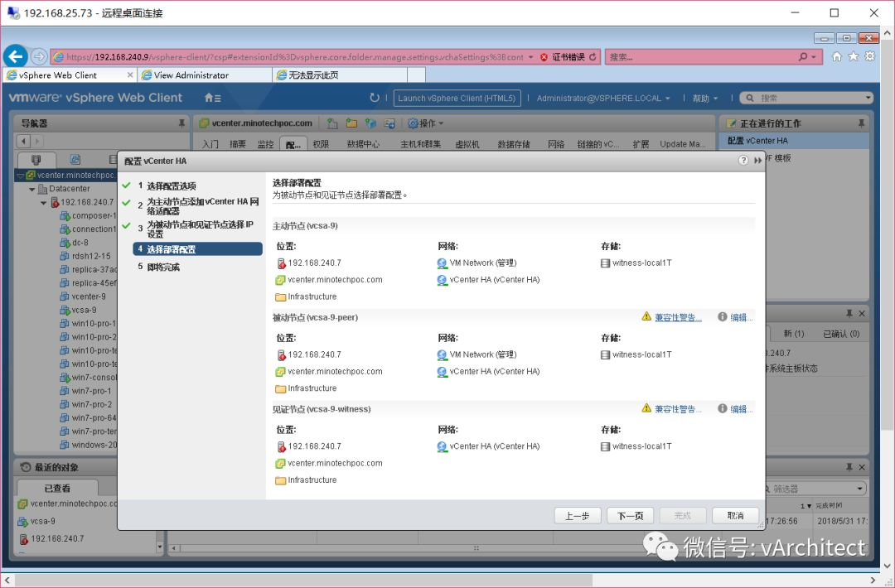Open the Permissions tab
This screenshot has width=895, height=588.
321,144
